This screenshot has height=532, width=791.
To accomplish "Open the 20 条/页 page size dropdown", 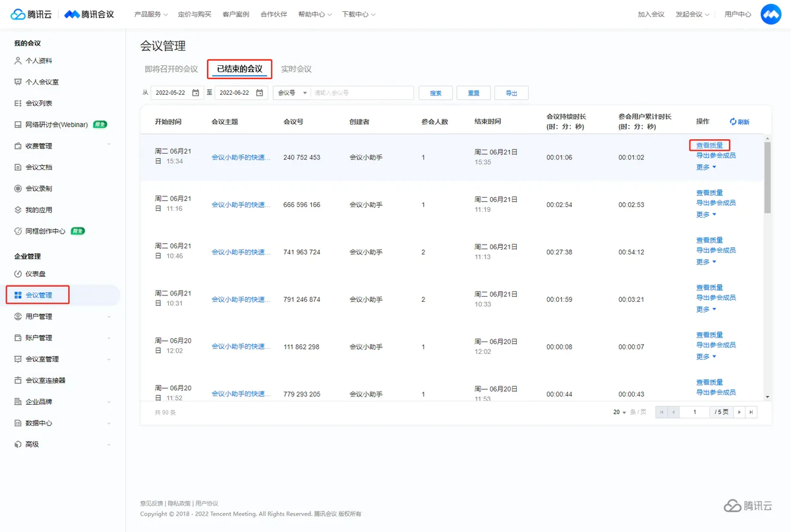I will tap(619, 412).
